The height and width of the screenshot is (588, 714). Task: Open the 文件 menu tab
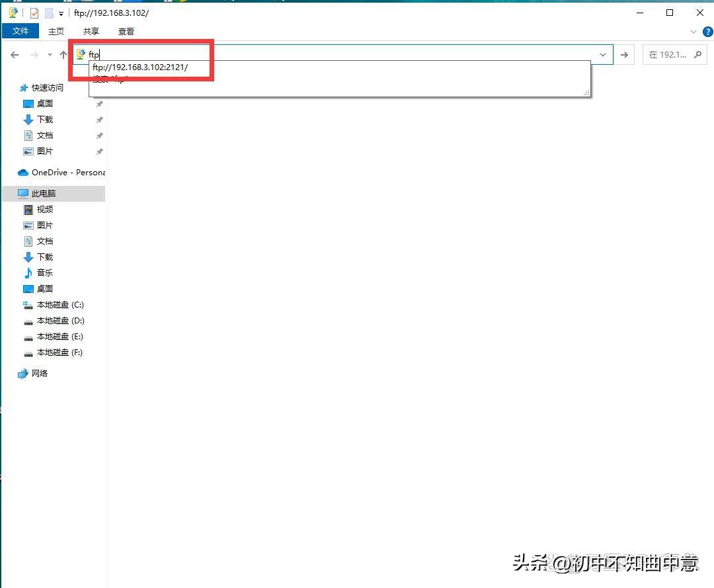(x=20, y=31)
